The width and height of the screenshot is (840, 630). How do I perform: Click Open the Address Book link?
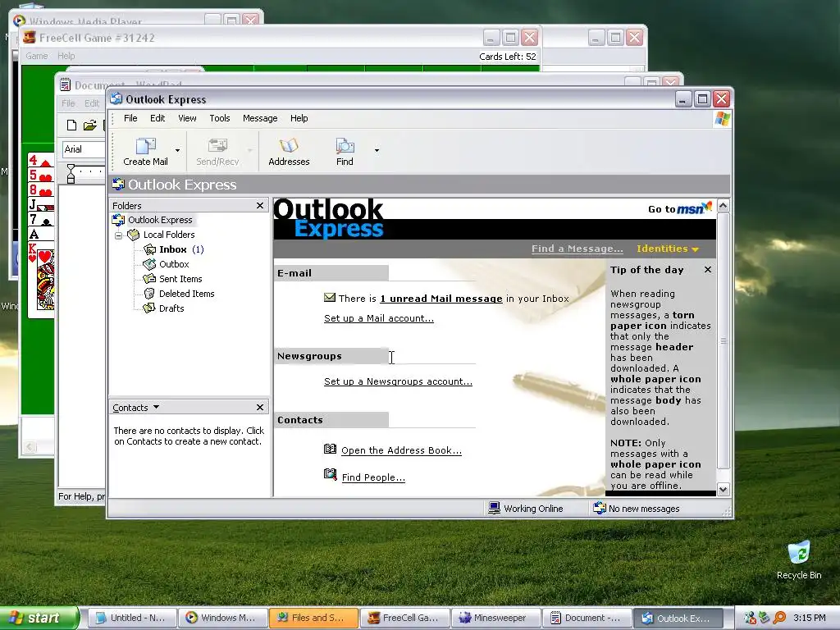[401, 450]
